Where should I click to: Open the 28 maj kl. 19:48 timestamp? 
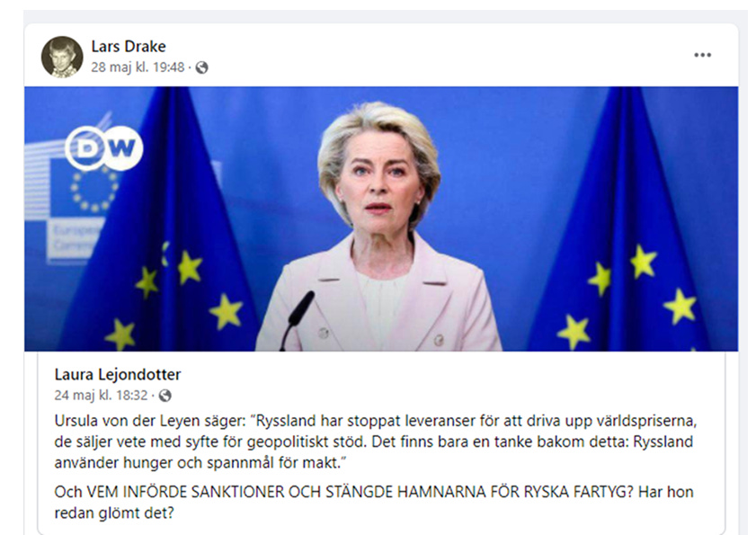pos(138,67)
